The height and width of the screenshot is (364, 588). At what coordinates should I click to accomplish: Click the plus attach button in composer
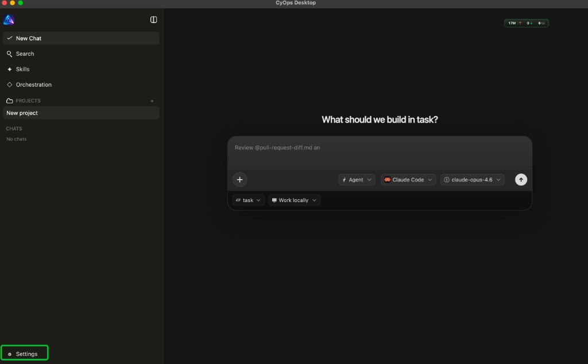click(x=239, y=180)
